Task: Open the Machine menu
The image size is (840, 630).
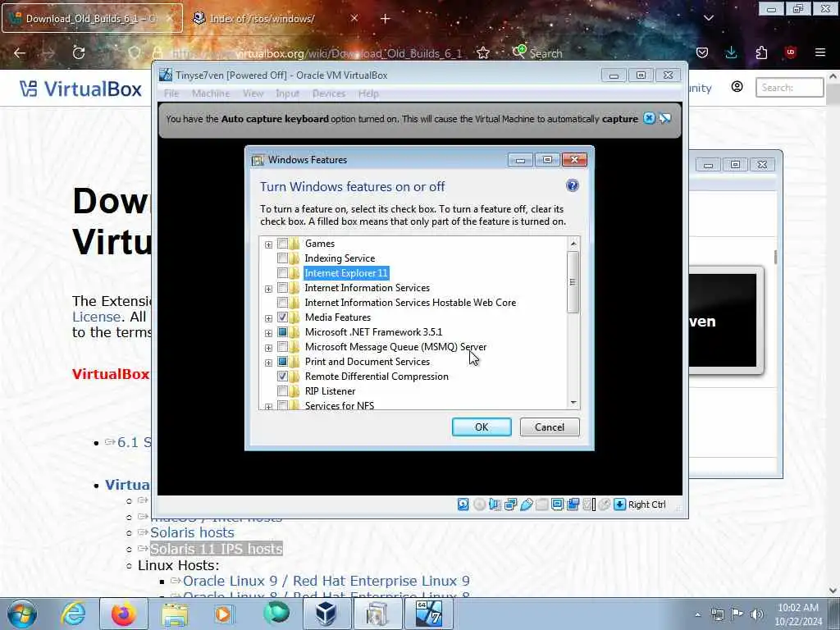Action: coord(211,94)
